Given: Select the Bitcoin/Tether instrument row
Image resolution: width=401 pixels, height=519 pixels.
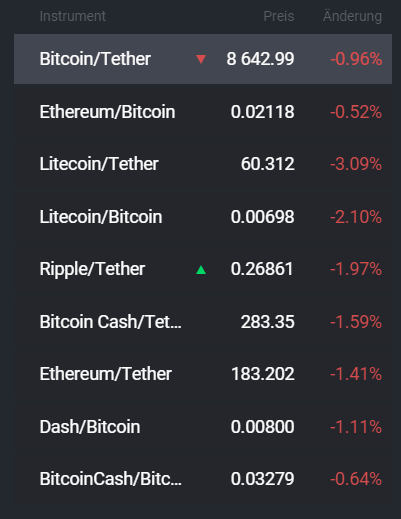Looking at the screenshot, I should (203, 59).
